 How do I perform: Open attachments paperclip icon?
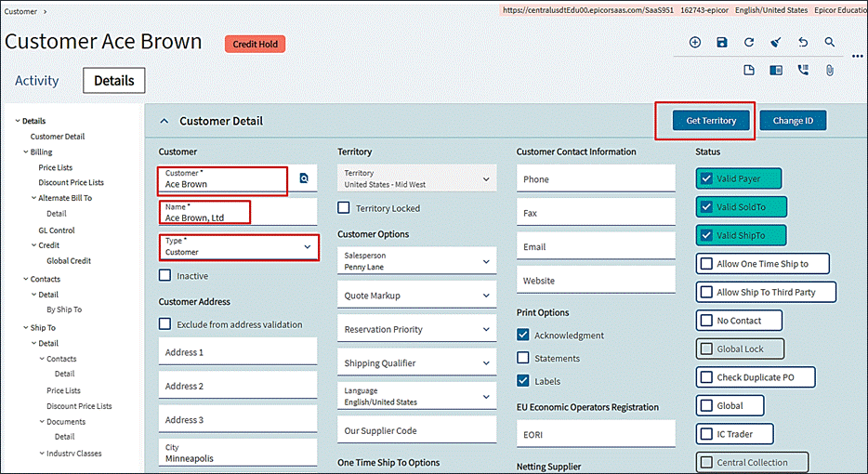tap(829, 71)
